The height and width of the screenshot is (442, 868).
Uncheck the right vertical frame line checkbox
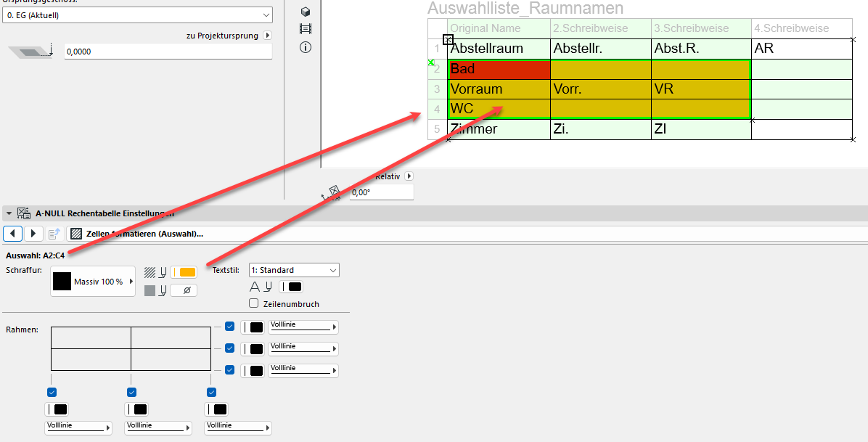coord(211,392)
